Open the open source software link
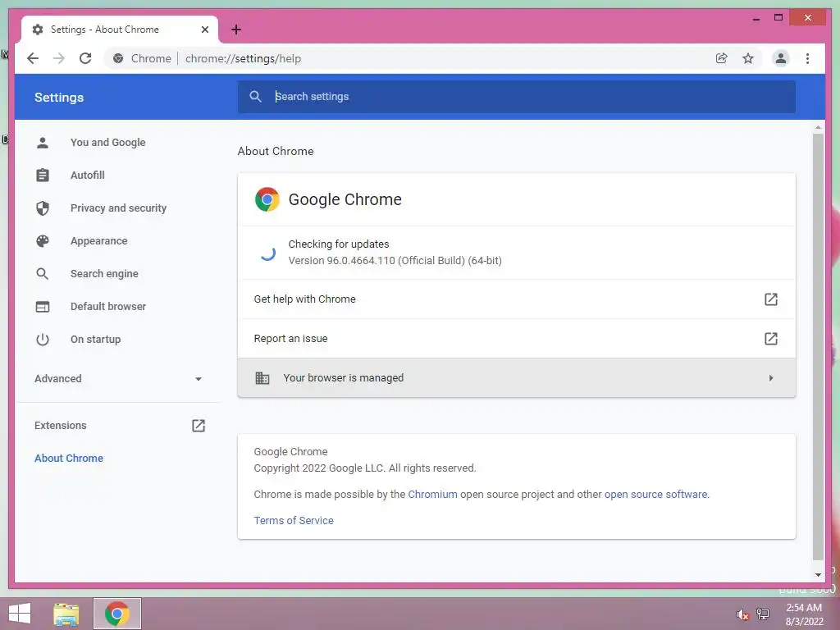 (656, 495)
